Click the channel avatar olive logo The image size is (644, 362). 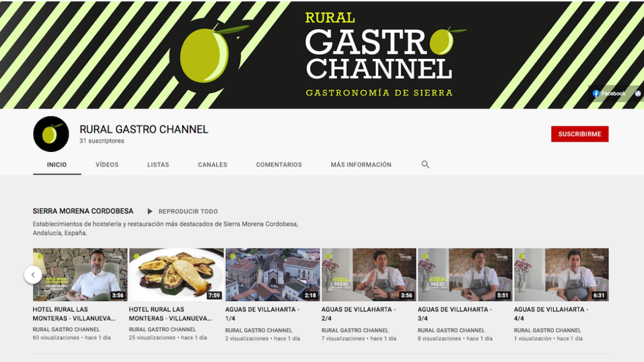(51, 134)
